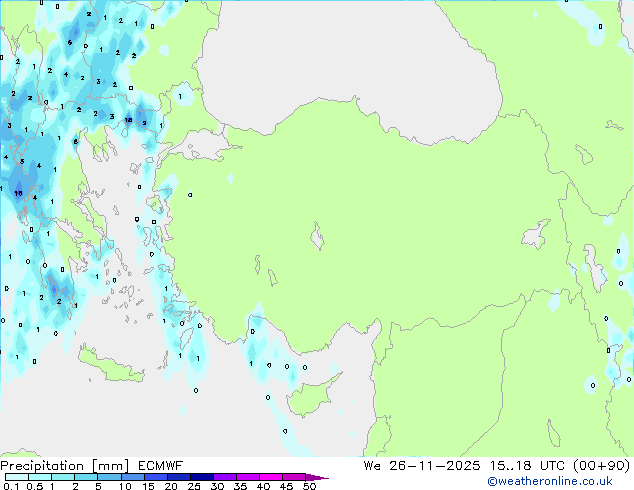
Task: Click the legend label '30'
Action: 217,486
